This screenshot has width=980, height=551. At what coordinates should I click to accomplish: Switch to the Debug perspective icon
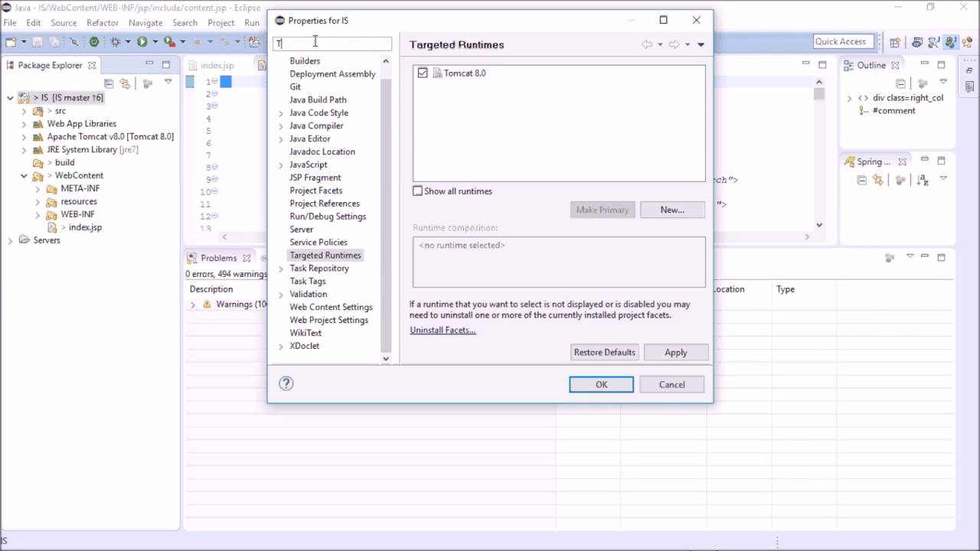point(933,42)
